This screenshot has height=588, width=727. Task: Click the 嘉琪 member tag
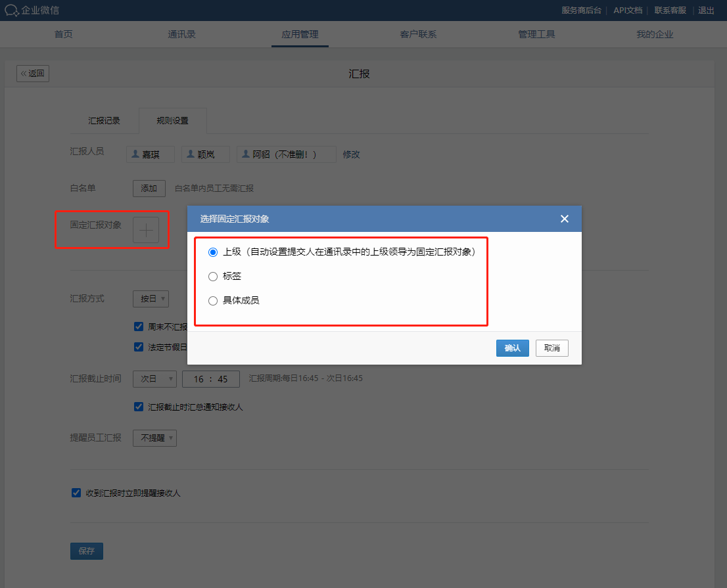click(x=151, y=154)
